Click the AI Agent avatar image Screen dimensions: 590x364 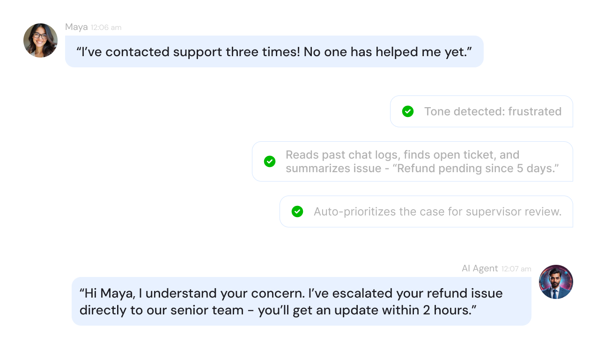point(556,282)
